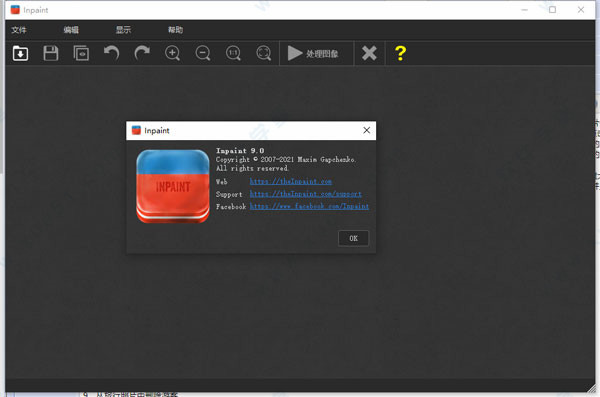Open the theInpaint.com support link

pyautogui.click(x=306, y=194)
